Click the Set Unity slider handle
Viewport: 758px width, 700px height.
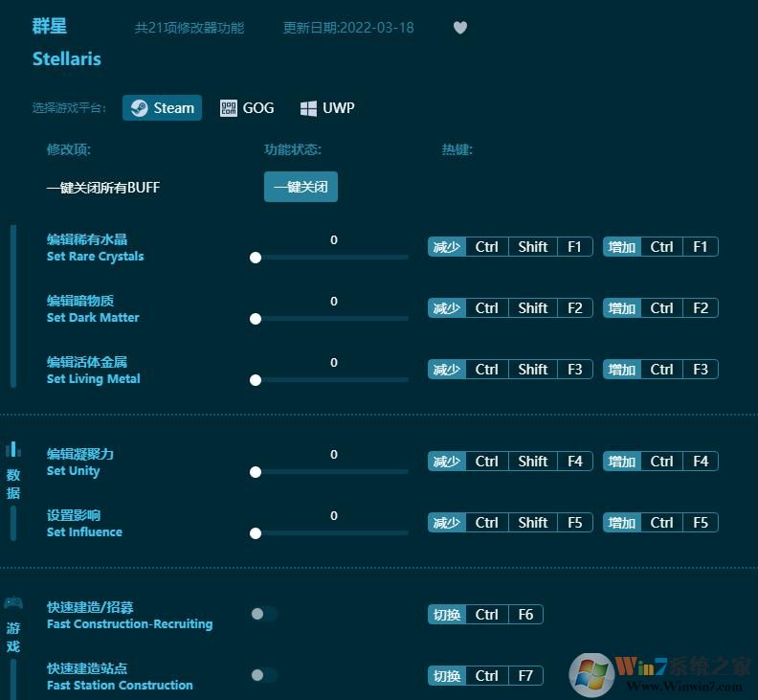pyautogui.click(x=256, y=472)
